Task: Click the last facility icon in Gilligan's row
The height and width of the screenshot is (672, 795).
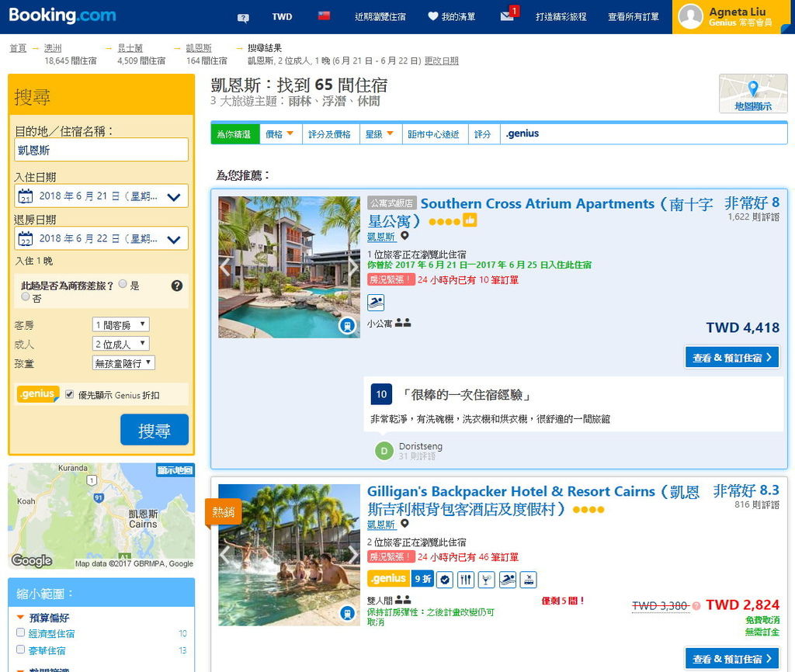Action: pyautogui.click(x=528, y=579)
